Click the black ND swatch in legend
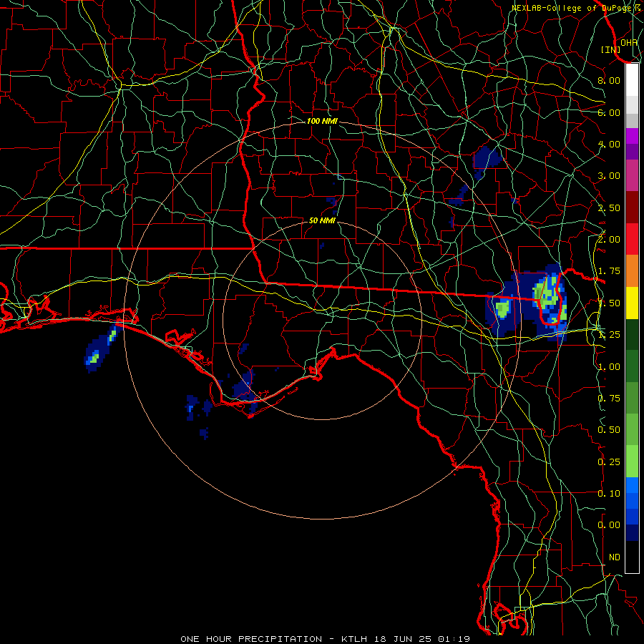Screen dimensions: 644x644 click(632, 557)
